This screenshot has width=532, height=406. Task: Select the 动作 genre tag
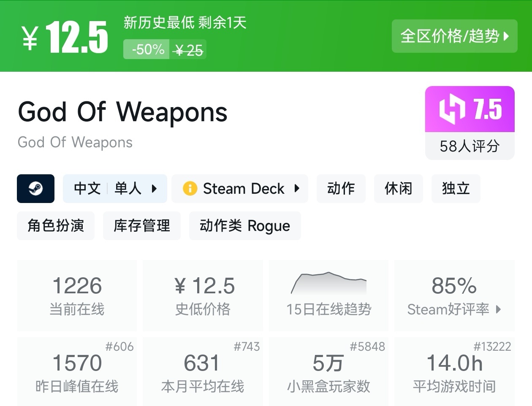coord(341,188)
